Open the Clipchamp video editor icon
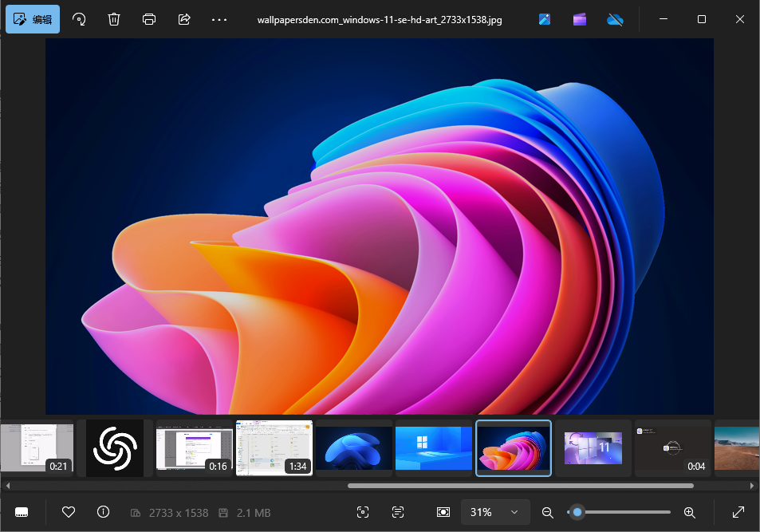Viewport: 760px width, 532px height. 580,19
